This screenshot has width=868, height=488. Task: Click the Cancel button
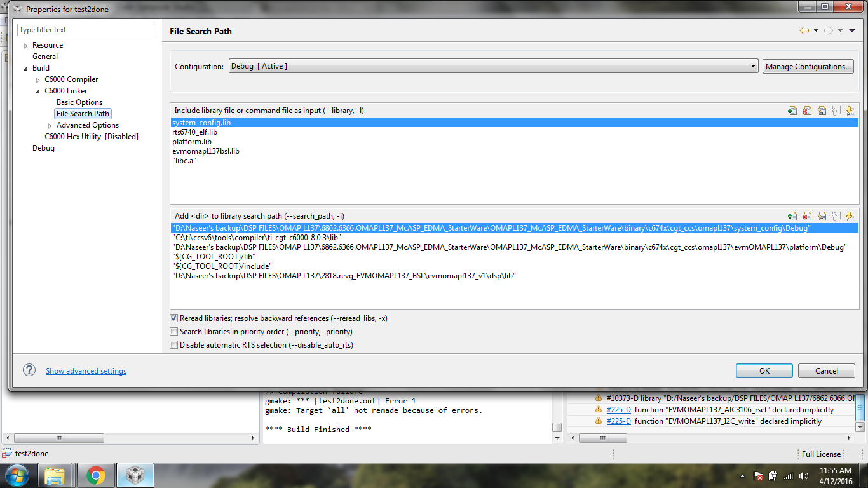(827, 370)
